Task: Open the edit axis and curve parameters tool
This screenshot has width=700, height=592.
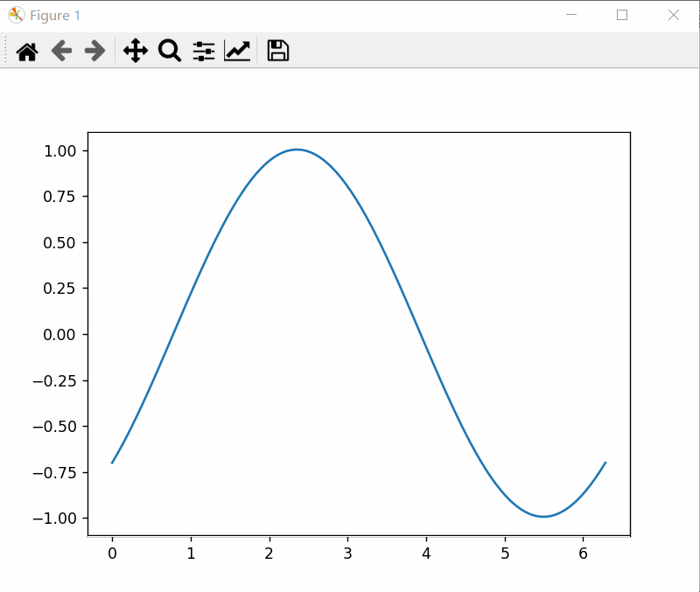Action: point(237,51)
